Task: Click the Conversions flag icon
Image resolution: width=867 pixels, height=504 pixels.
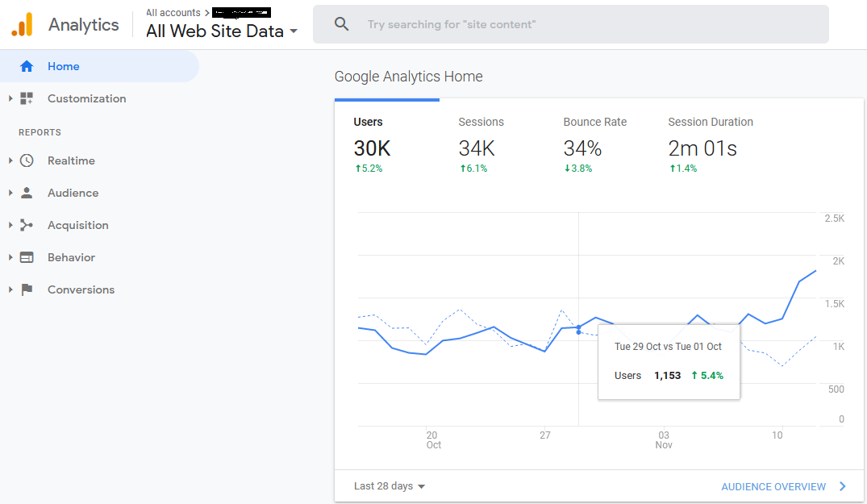Action: 27,289
